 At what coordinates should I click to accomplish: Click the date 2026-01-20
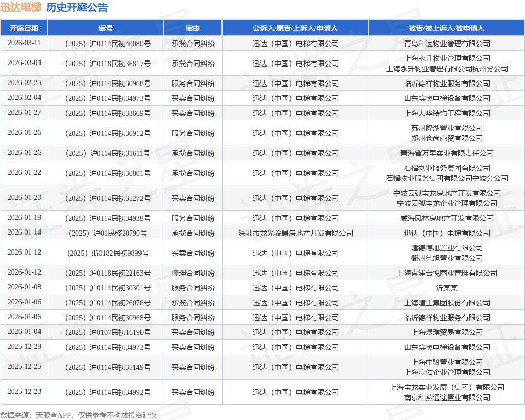coord(24,197)
